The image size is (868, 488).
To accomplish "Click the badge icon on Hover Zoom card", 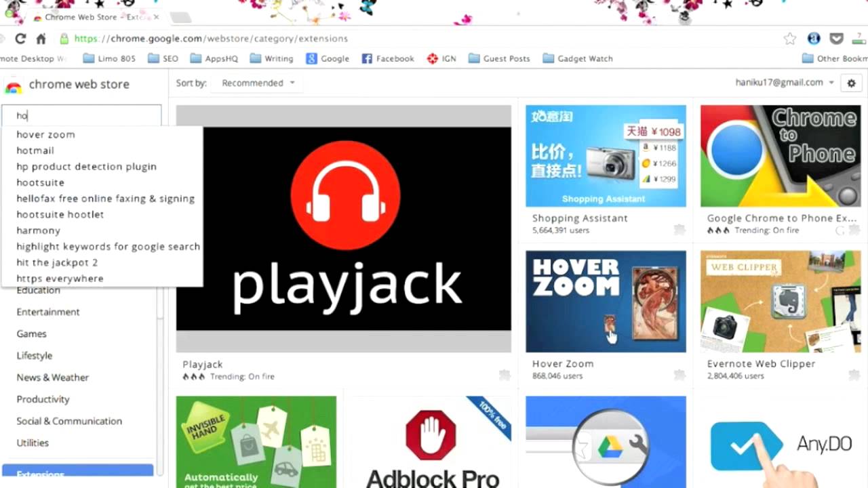I will coord(679,375).
